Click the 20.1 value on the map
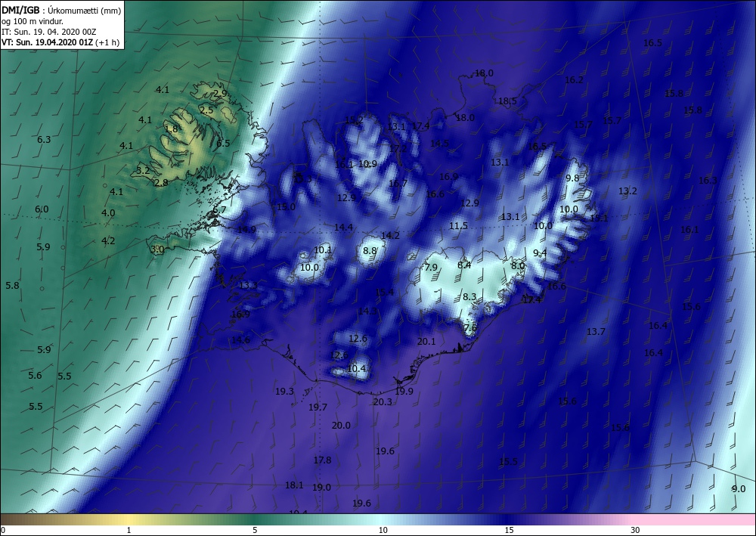 [x=426, y=341]
